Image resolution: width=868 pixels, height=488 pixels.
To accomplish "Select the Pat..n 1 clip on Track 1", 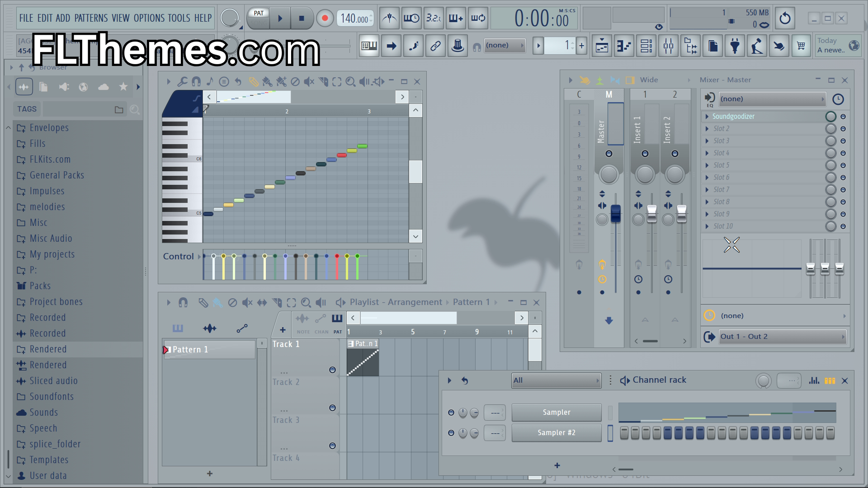I will 363,357.
